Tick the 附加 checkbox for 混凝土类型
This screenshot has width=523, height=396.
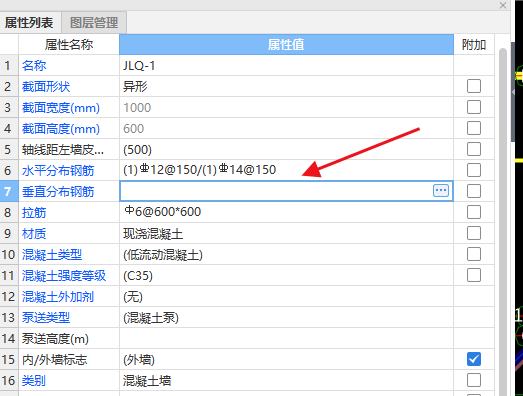point(474,254)
